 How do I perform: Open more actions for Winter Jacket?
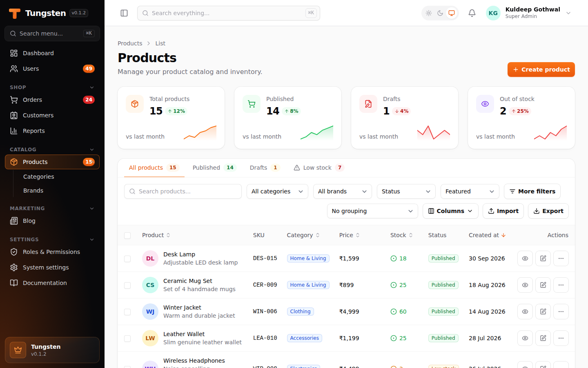pyautogui.click(x=561, y=312)
